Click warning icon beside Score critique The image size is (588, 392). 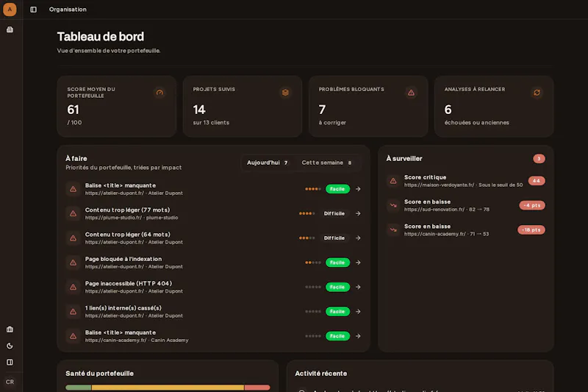393,181
